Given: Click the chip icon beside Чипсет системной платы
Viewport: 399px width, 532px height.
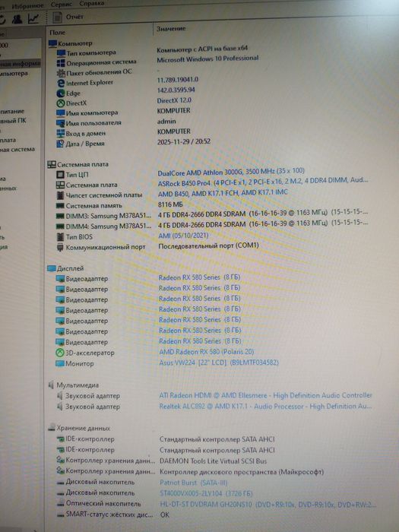Looking at the screenshot, I should click(x=60, y=195).
